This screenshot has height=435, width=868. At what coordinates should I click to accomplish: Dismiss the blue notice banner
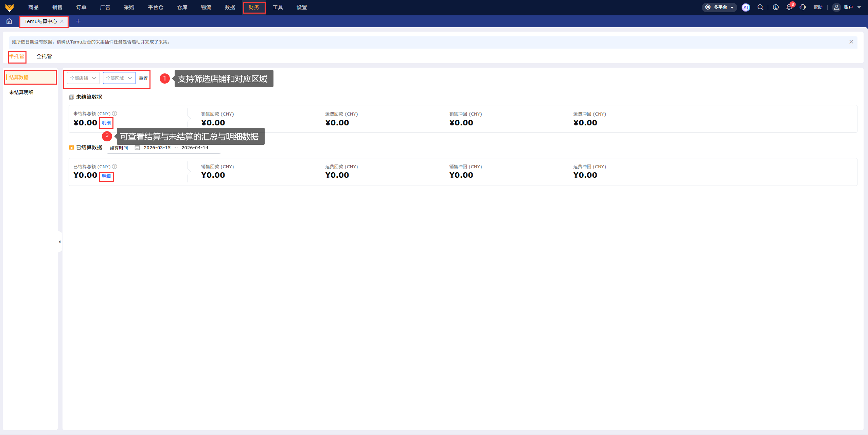[x=851, y=42]
